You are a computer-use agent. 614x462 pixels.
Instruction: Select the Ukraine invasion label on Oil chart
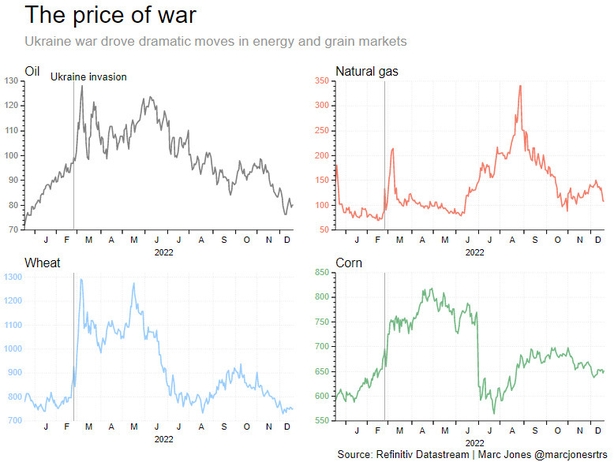point(88,77)
